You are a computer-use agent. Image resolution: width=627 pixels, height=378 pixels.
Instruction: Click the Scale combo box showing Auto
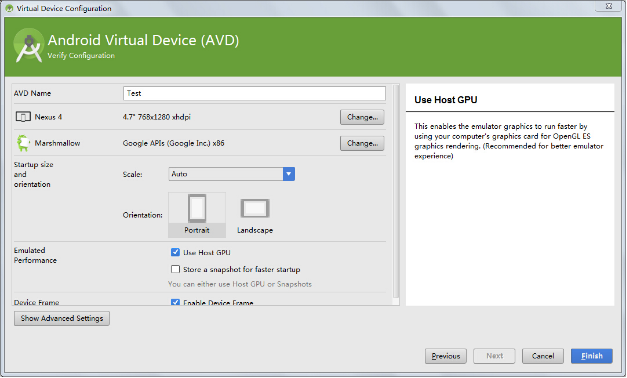[x=232, y=174]
